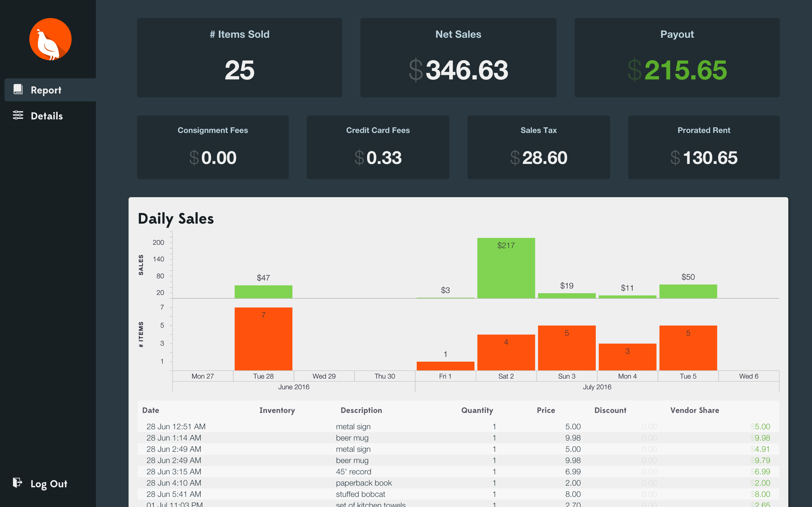The height and width of the screenshot is (507, 812).
Task: Sort by the Vendor Share column header
Action: coord(694,410)
